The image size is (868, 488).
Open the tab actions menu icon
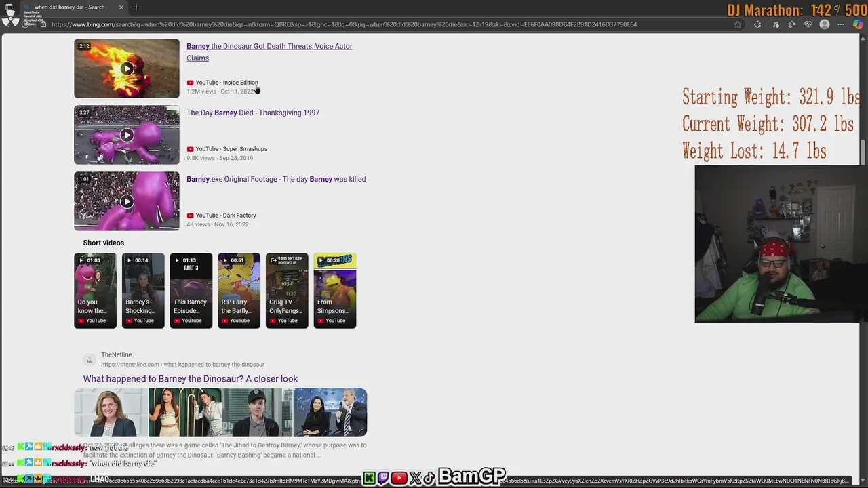pos(9,7)
